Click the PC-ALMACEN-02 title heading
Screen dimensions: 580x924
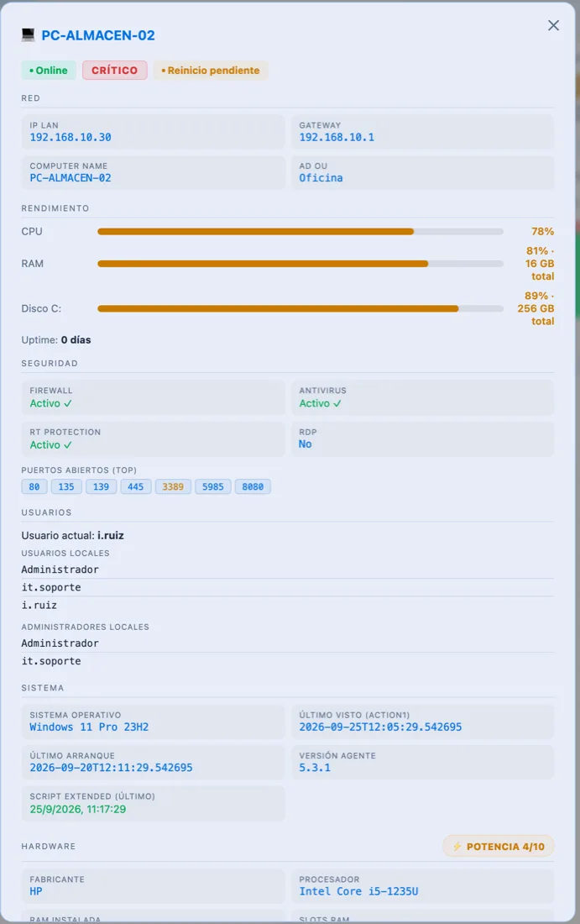tap(97, 35)
